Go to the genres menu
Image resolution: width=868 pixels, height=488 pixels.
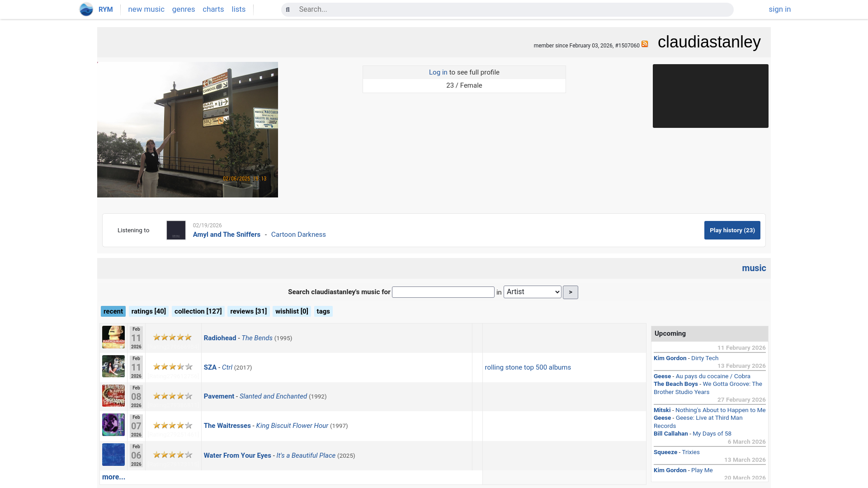tap(183, 9)
